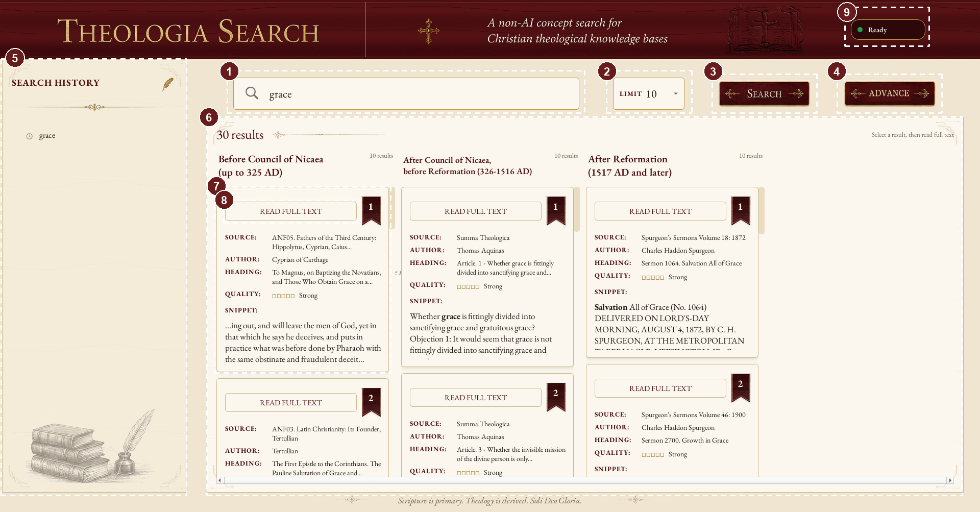The image size is (980, 512).
Task: Click After Reformation column heading
Action: coord(630,166)
